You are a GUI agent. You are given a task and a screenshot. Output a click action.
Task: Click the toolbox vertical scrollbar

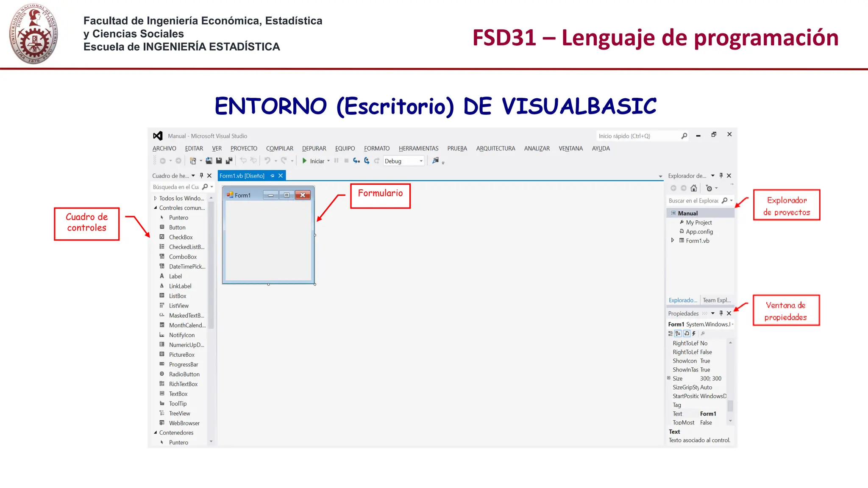(211, 265)
